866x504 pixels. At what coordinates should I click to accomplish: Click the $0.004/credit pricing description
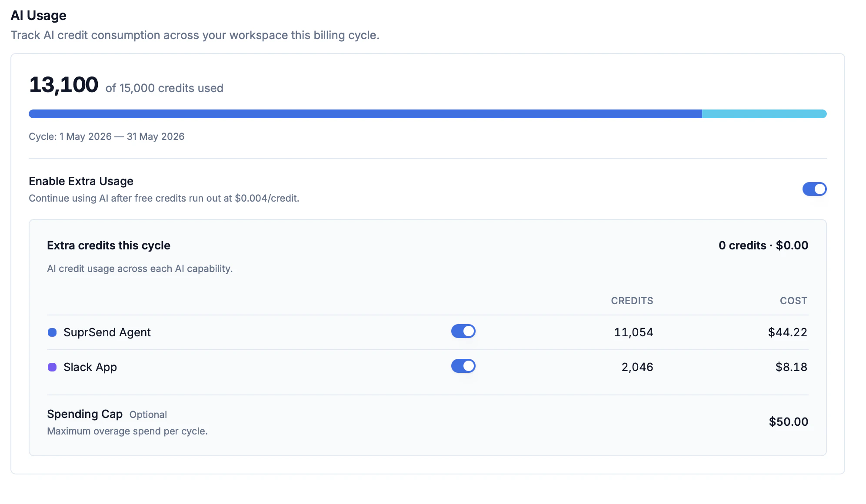pos(164,198)
